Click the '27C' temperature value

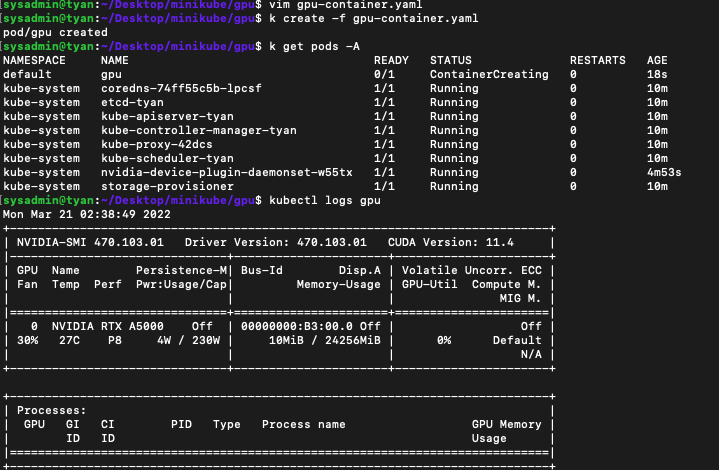coord(69,340)
